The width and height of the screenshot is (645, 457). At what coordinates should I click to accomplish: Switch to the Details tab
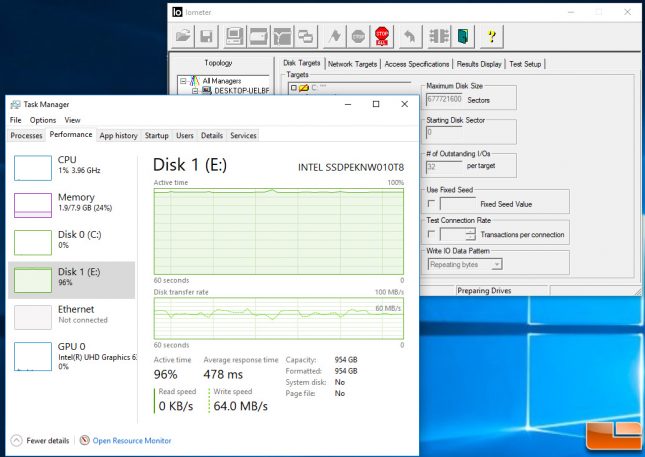212,135
